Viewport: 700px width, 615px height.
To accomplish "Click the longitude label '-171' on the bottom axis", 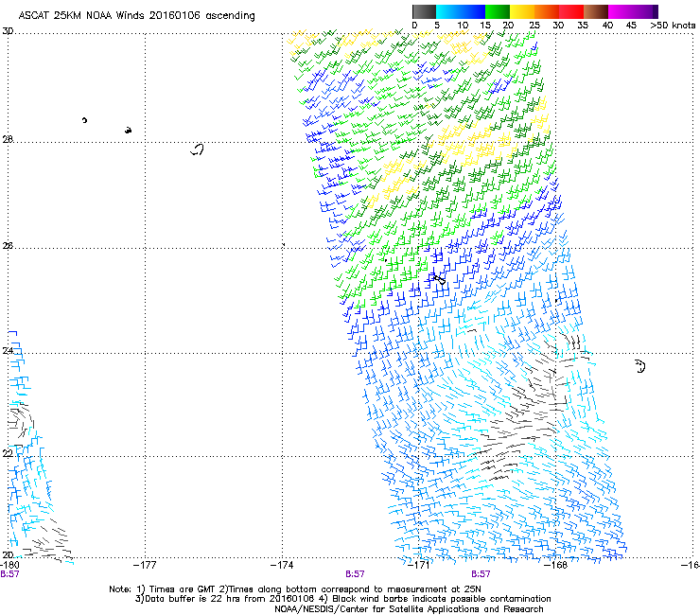I will coord(419,565).
